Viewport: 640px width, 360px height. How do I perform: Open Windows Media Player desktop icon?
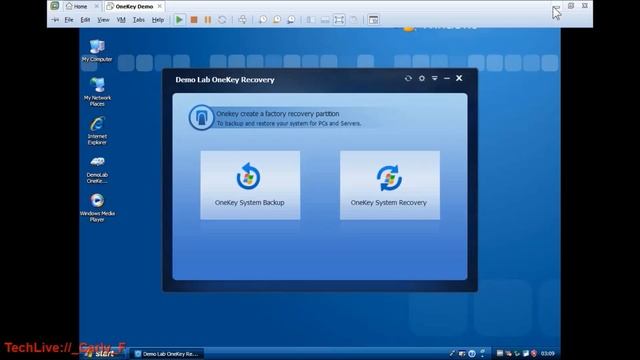click(x=97, y=207)
